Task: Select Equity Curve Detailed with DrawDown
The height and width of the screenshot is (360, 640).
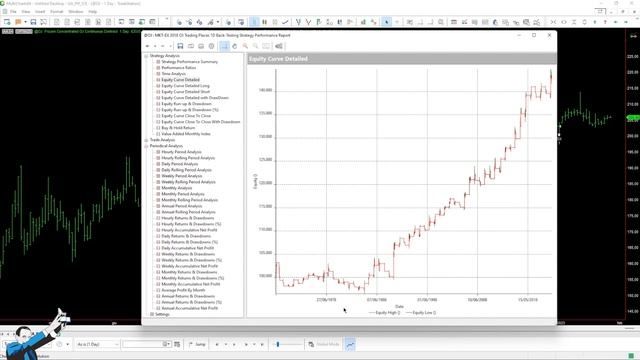Action: 195,98
